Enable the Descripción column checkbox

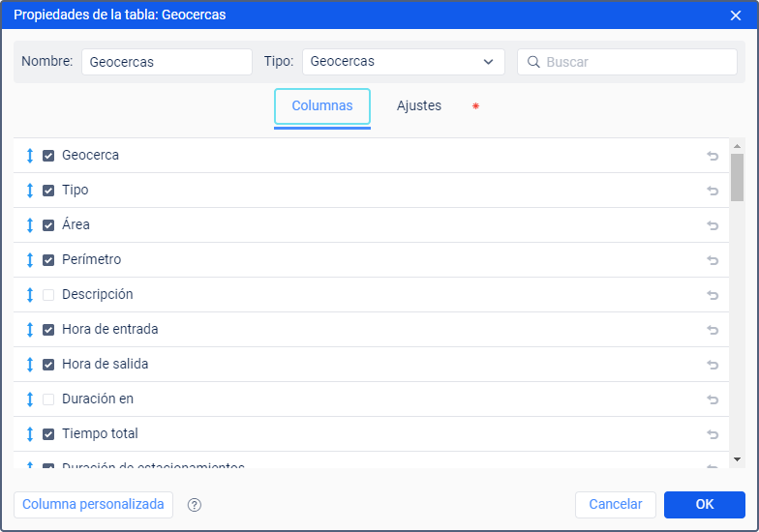tap(48, 295)
